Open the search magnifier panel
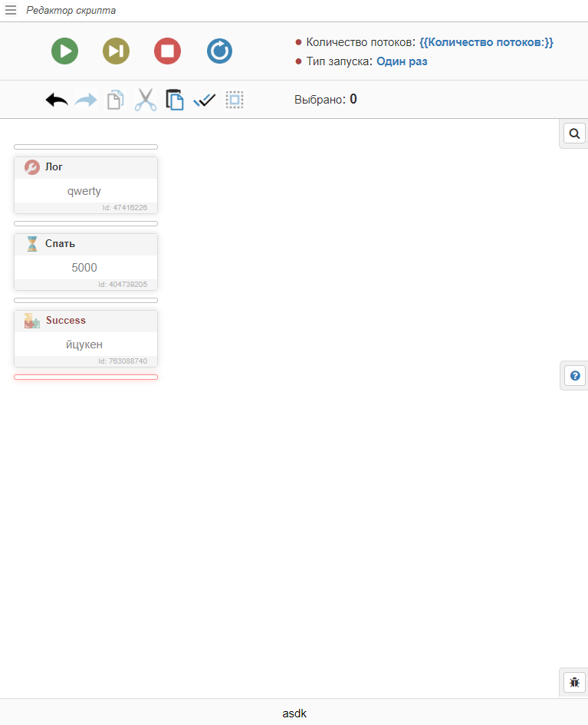Screen dimensions: 588x725 (574, 133)
